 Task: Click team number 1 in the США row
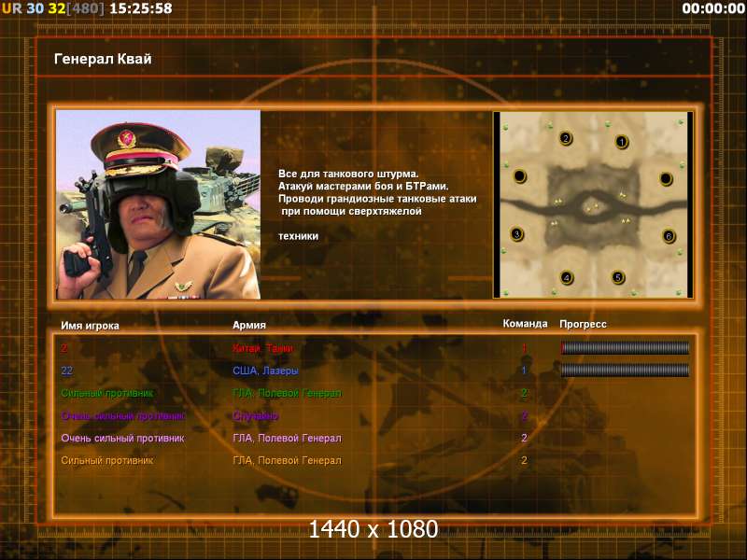click(524, 371)
